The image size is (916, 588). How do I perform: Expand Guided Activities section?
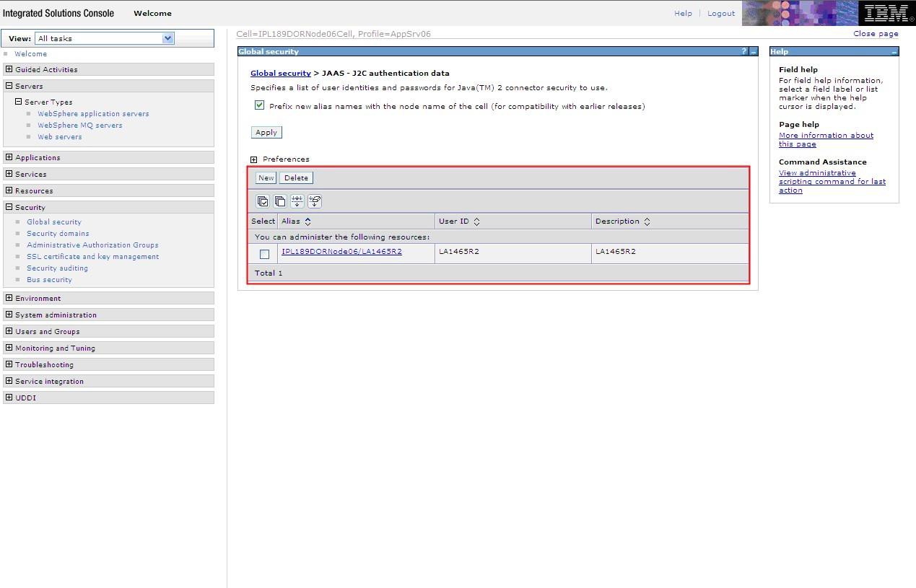point(9,69)
